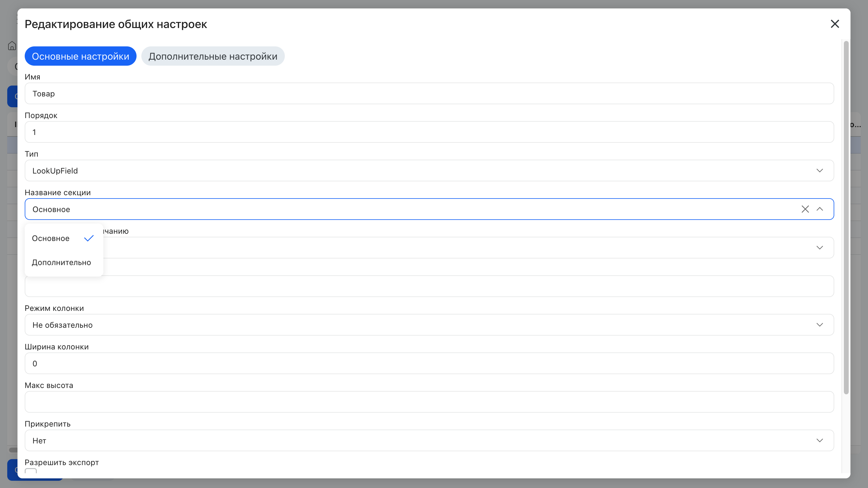Click the Ширина колонки input field
Image resolution: width=868 pixels, height=488 pixels.
(429, 363)
